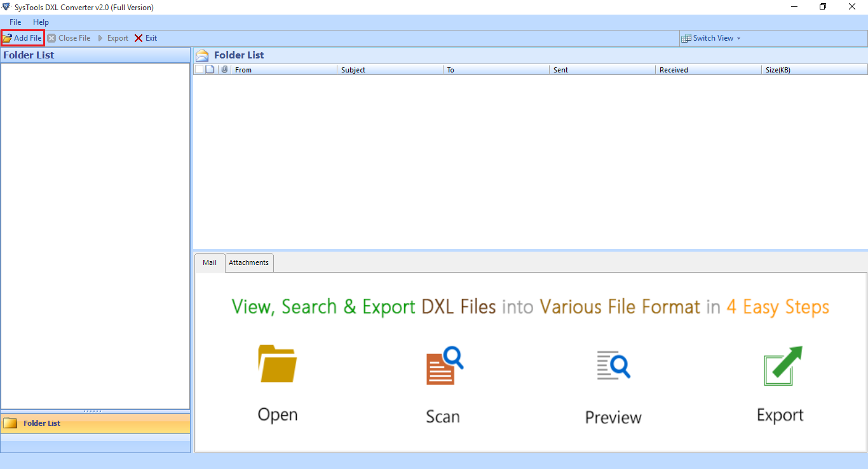Viewport: 868px width, 469px height.
Task: Open the File menu
Action: 15,22
